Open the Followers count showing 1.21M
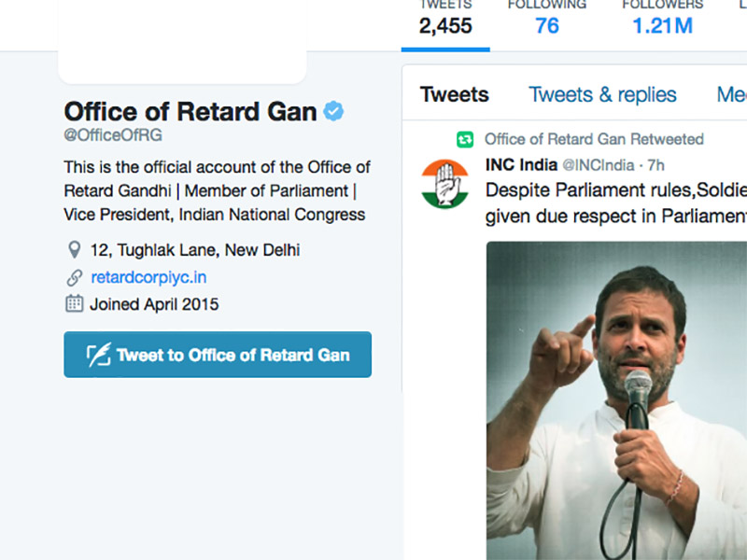 663,20
